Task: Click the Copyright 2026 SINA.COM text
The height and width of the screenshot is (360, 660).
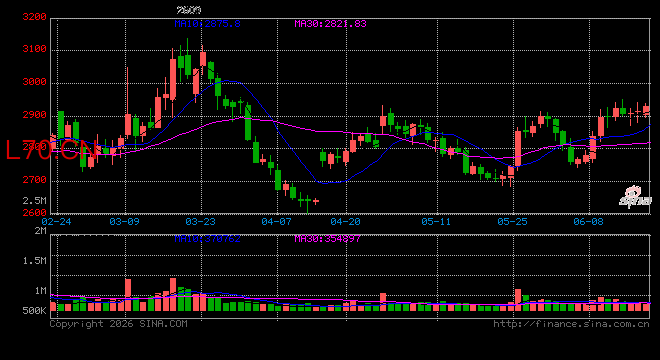Action: tap(119, 324)
